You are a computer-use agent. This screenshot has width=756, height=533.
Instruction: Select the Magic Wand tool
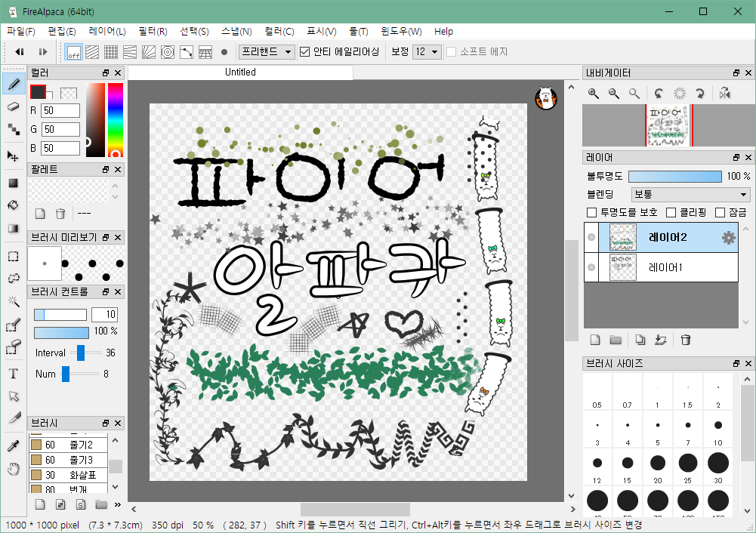(x=14, y=302)
